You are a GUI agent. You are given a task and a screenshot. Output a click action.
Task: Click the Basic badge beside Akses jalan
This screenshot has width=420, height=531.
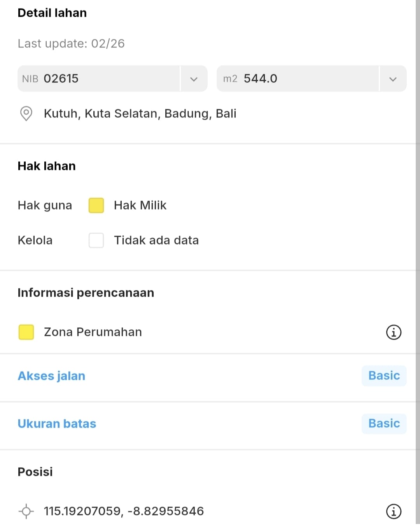[x=384, y=376]
